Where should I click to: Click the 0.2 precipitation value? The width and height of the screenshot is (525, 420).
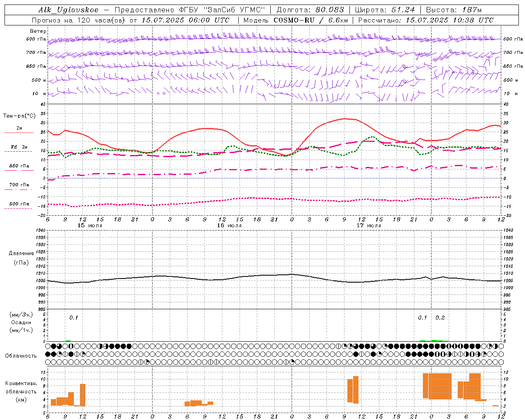(440, 318)
